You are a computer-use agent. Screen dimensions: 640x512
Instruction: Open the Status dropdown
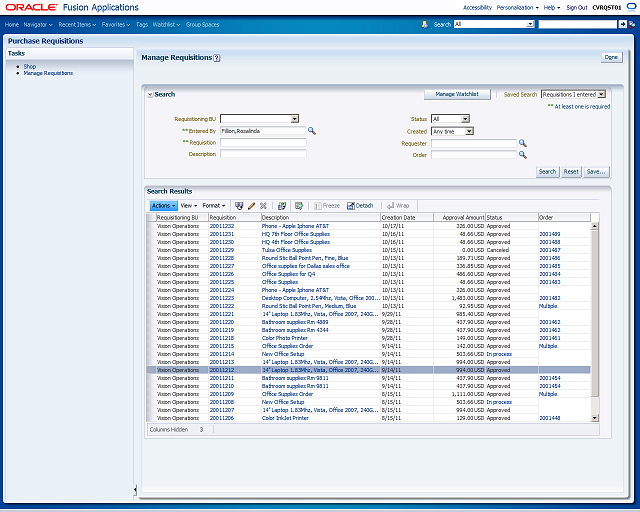465,119
